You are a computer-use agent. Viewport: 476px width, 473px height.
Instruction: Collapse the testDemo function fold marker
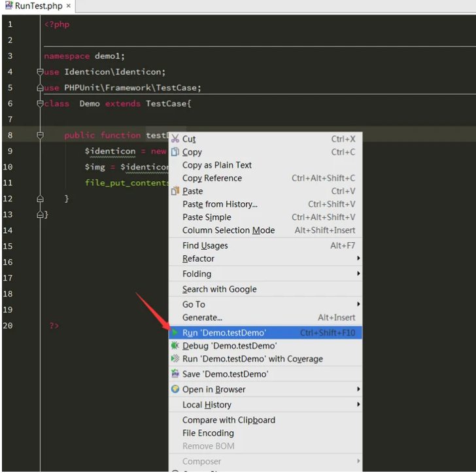(40, 135)
